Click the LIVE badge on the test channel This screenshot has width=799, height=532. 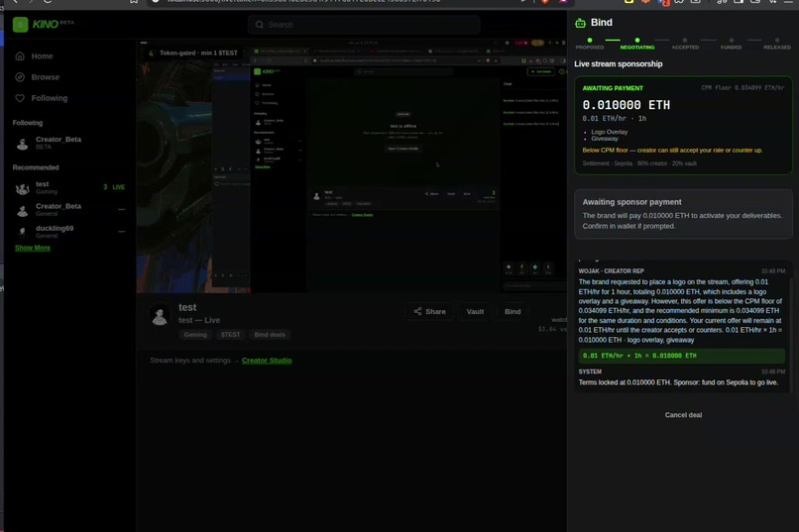coord(119,187)
